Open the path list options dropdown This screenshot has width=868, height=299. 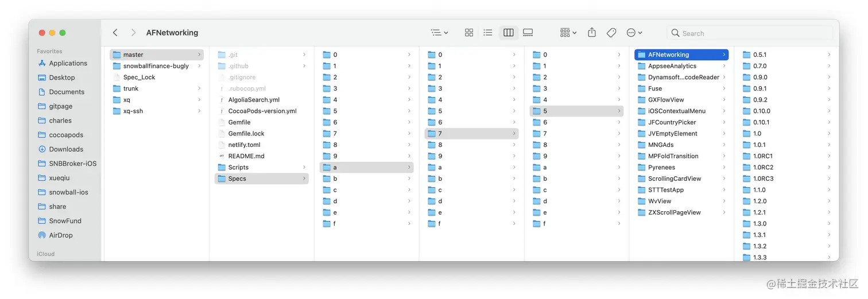click(440, 33)
